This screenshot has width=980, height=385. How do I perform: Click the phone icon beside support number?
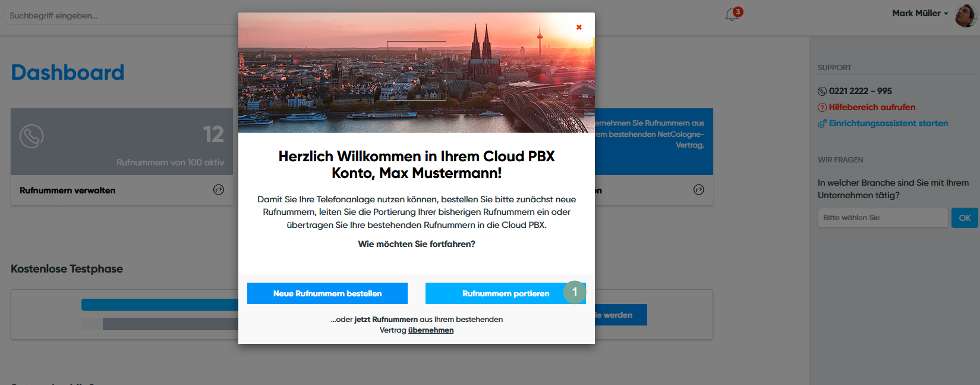point(822,91)
